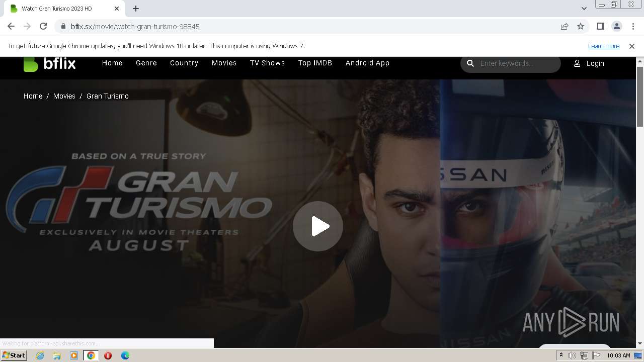Open media player from taskbar

[x=74, y=355]
